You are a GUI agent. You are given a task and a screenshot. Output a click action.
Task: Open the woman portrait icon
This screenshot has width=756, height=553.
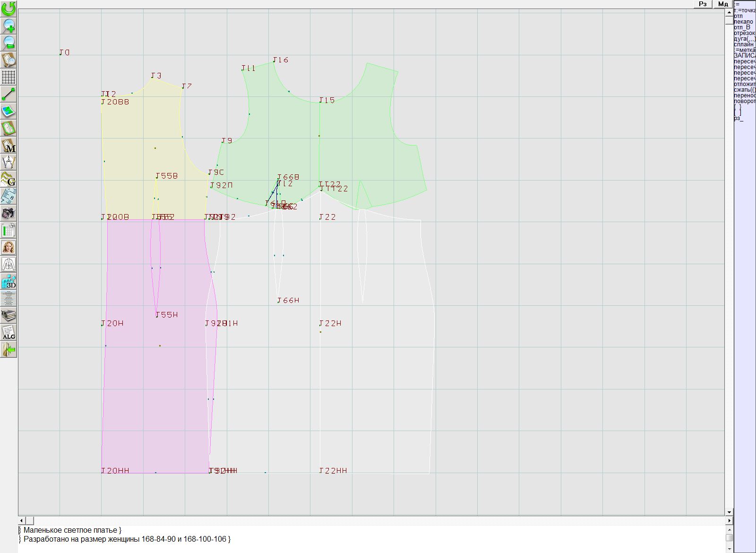(x=9, y=247)
